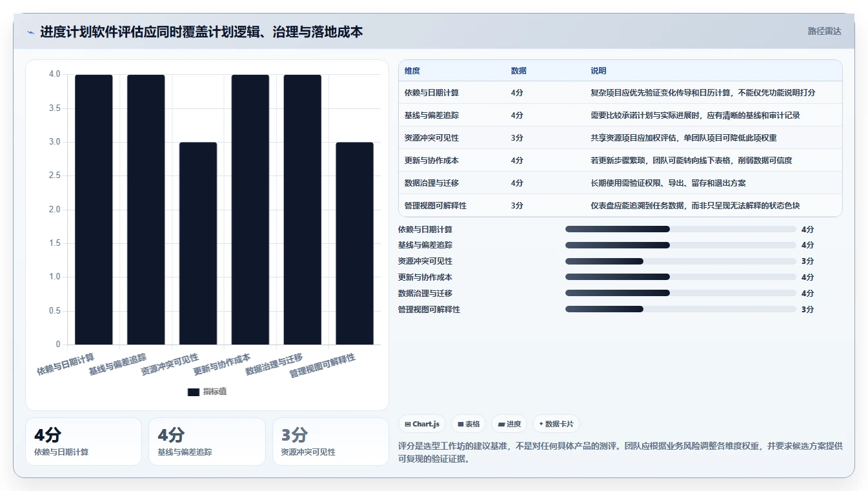
Task: Click the 更新与协作成本 label beside its progress bar
Action: pos(425,277)
